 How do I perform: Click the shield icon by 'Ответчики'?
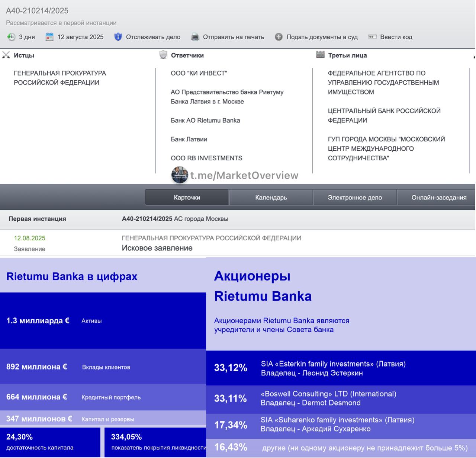(x=163, y=55)
